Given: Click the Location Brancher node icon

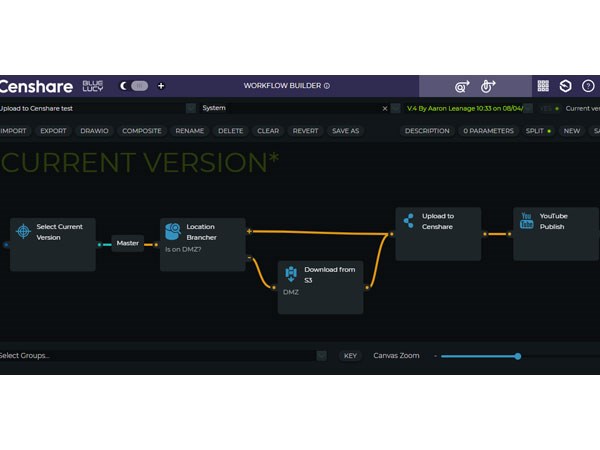Looking at the screenshot, I should (x=173, y=231).
